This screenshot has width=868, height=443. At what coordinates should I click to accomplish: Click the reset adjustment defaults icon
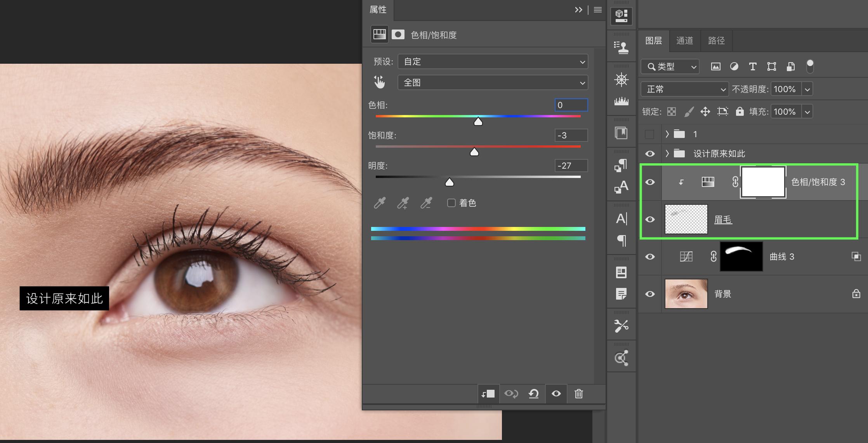(533, 394)
